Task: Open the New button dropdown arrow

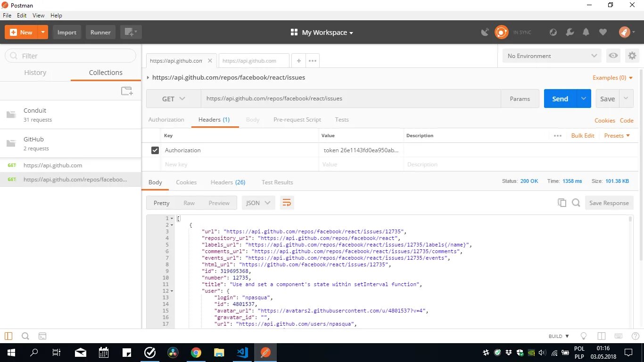Action: 43,32
